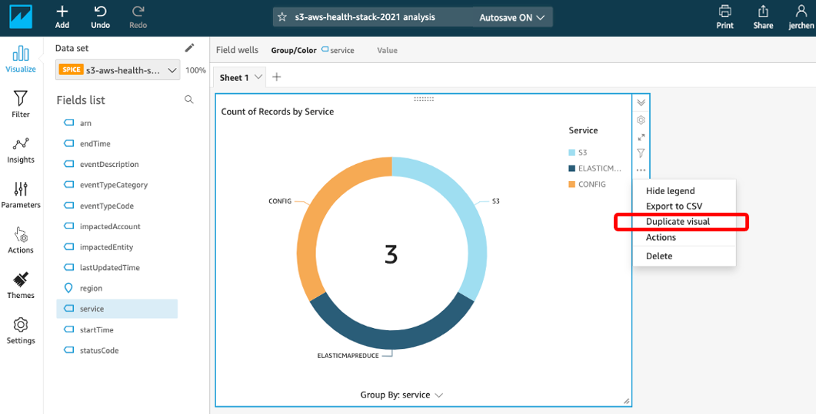816x414 pixels.
Task: Click the CONFIG legend color swatch
Action: point(572,184)
